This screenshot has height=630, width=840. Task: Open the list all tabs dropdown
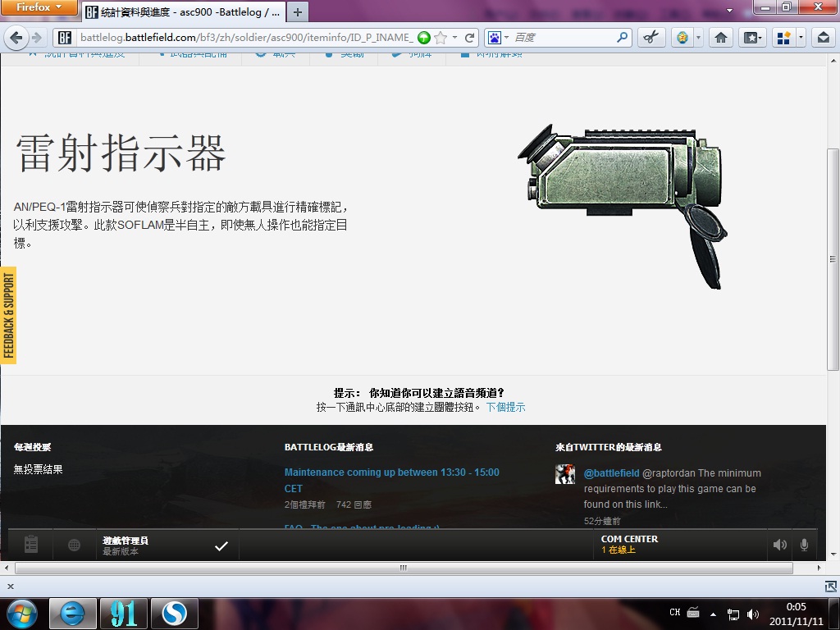(x=729, y=11)
